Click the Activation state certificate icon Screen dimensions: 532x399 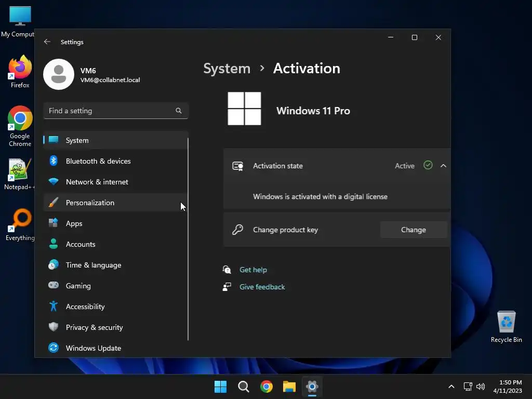[x=237, y=166]
